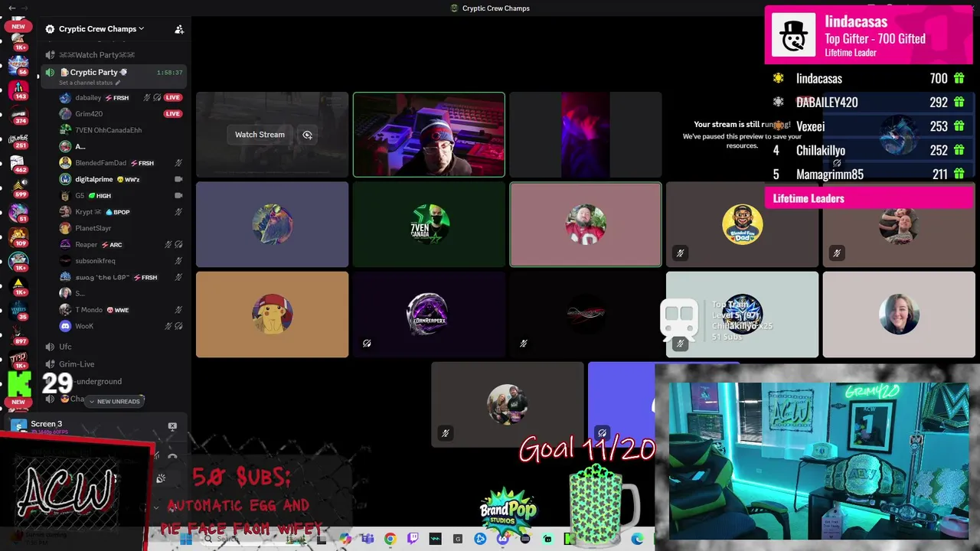Viewport: 980px width, 551px height.
Task: Click the LIVE badge next to Grim420
Action: pos(173,114)
